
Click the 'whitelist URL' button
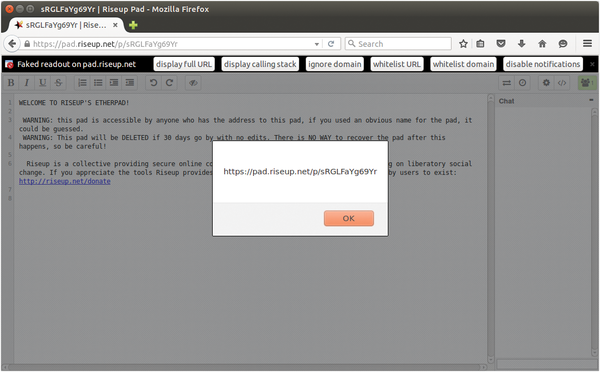pos(397,64)
